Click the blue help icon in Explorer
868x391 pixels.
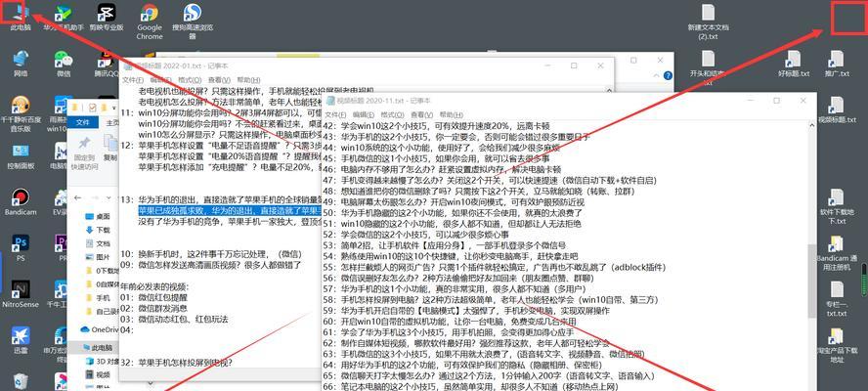[x=668, y=75]
